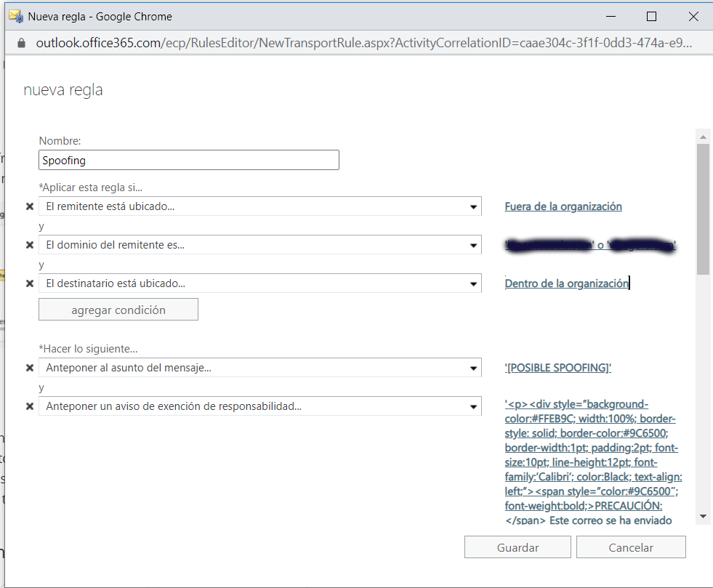Screen dimensions: 713x588
Task: Click 'Fuera de la organización' link
Action: click(x=563, y=206)
